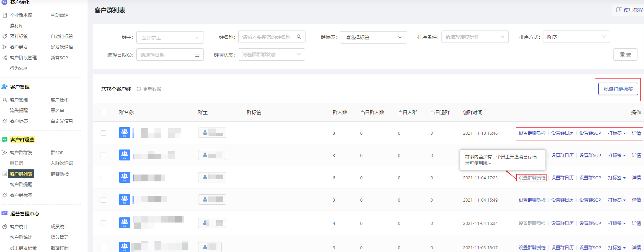644x252 pixels.
Task: Expand 打标签 dropdown in the 15:49 row
Action: pyautogui.click(x=617, y=200)
